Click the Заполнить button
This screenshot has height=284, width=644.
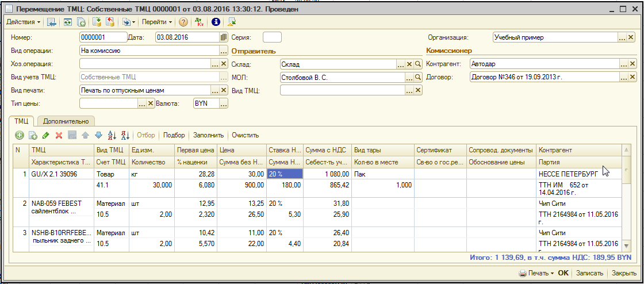(208, 135)
